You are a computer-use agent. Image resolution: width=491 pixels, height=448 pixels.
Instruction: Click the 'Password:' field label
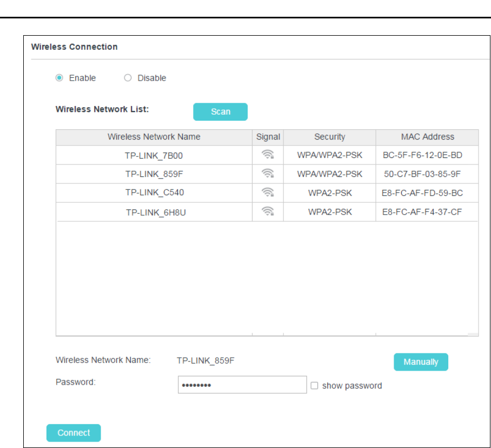tap(76, 382)
